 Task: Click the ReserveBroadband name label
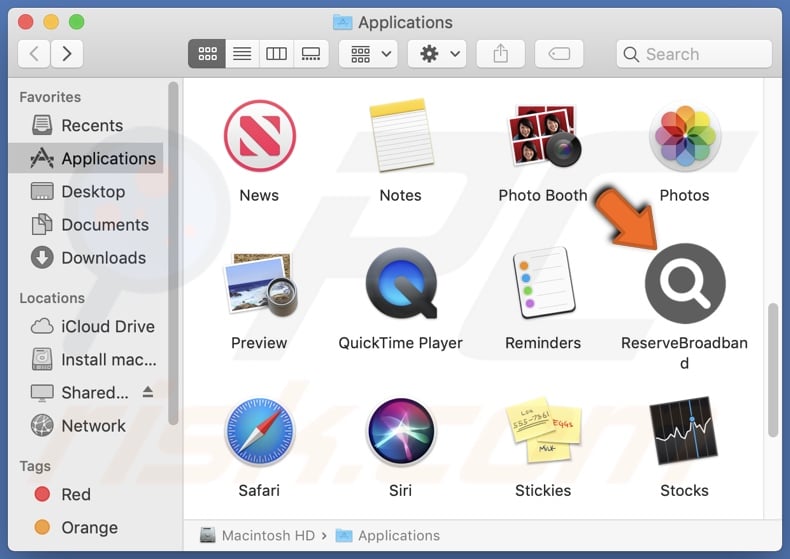(684, 353)
